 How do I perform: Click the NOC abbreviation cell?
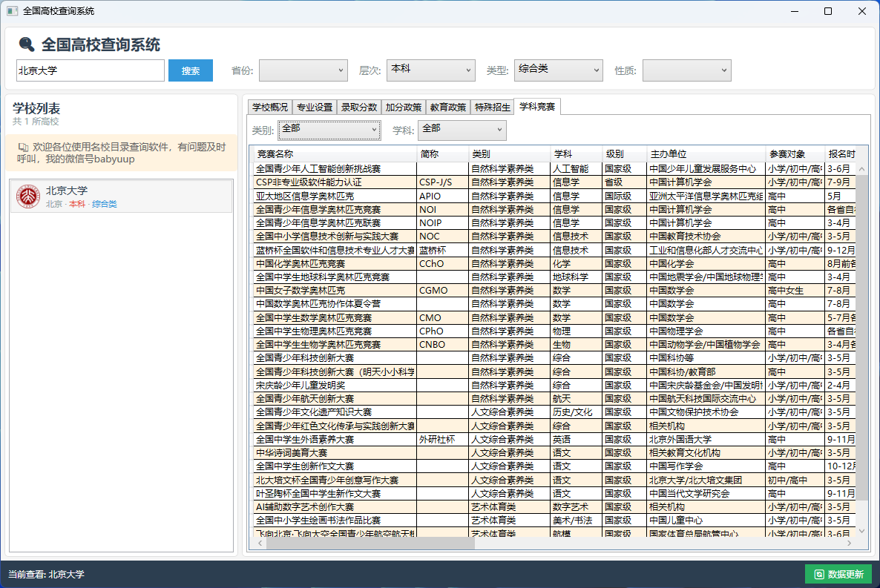[442, 237]
